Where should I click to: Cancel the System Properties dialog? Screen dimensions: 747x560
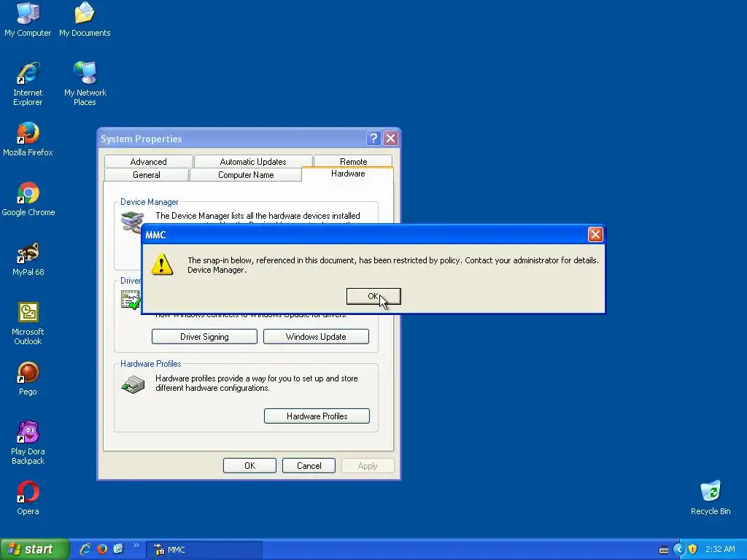pos(309,466)
